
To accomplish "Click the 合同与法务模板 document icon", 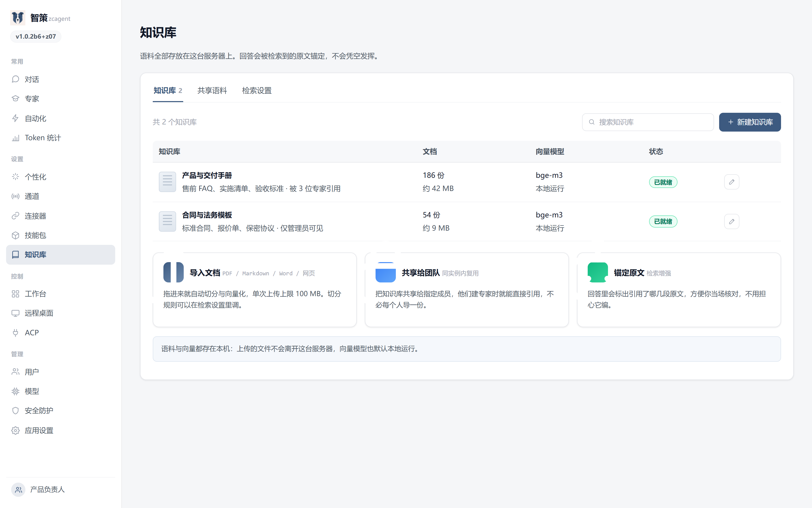I will pyautogui.click(x=167, y=221).
